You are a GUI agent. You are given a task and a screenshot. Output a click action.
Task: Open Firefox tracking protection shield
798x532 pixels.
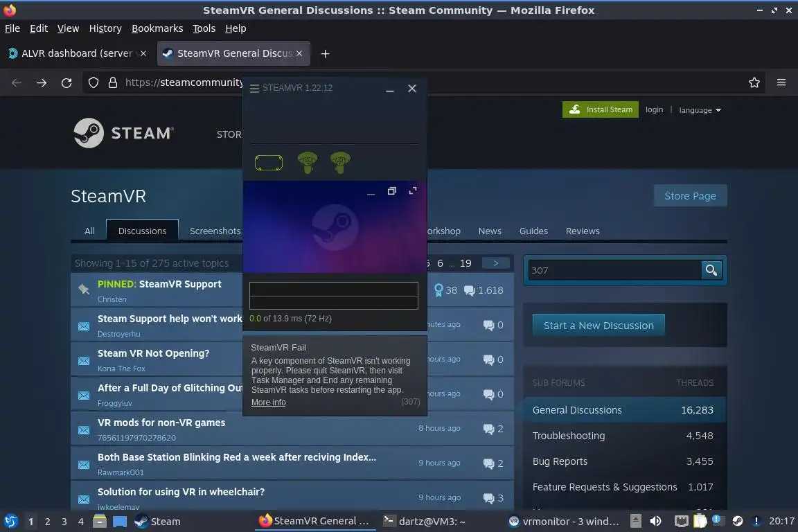click(93, 82)
